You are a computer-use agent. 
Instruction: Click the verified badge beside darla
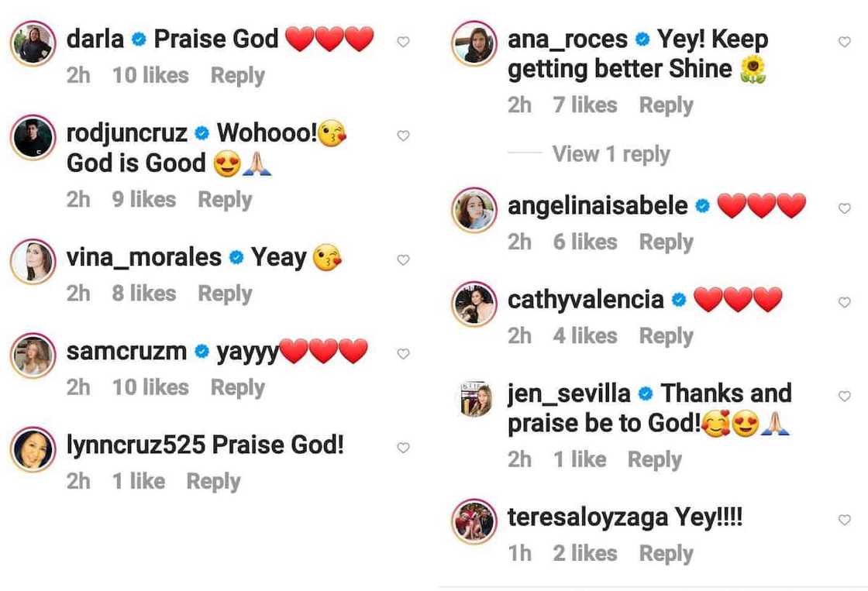139,39
